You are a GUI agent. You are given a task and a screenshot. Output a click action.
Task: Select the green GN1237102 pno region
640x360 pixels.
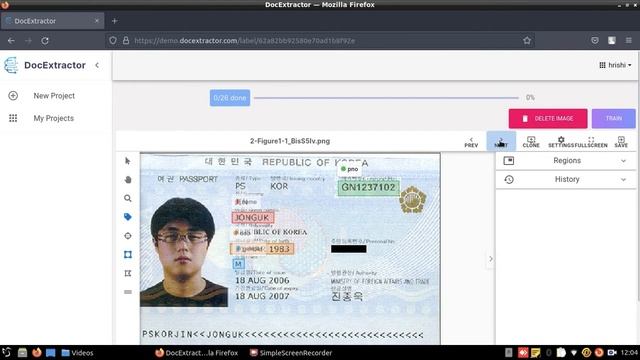(368, 187)
